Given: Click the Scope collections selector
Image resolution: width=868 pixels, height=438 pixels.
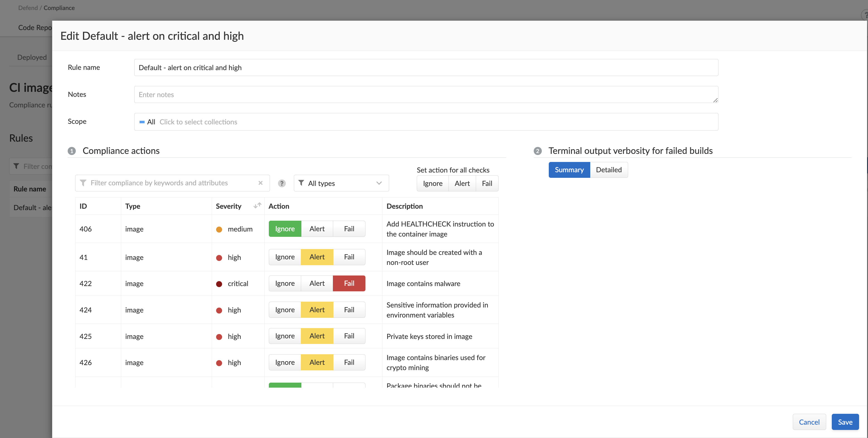Looking at the screenshot, I should click(x=426, y=122).
